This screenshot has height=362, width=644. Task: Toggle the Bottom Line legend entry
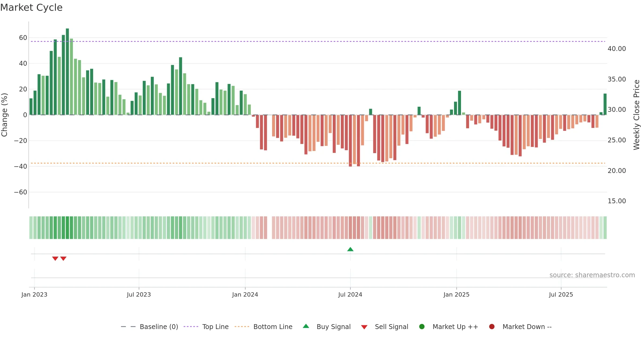tap(264, 327)
